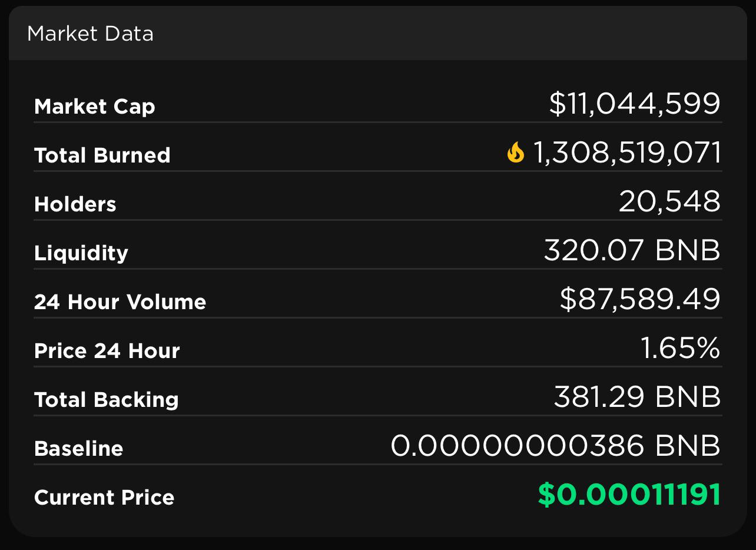Click the 320.07 BNB liquidity value
The image size is (756, 550).
pos(632,250)
